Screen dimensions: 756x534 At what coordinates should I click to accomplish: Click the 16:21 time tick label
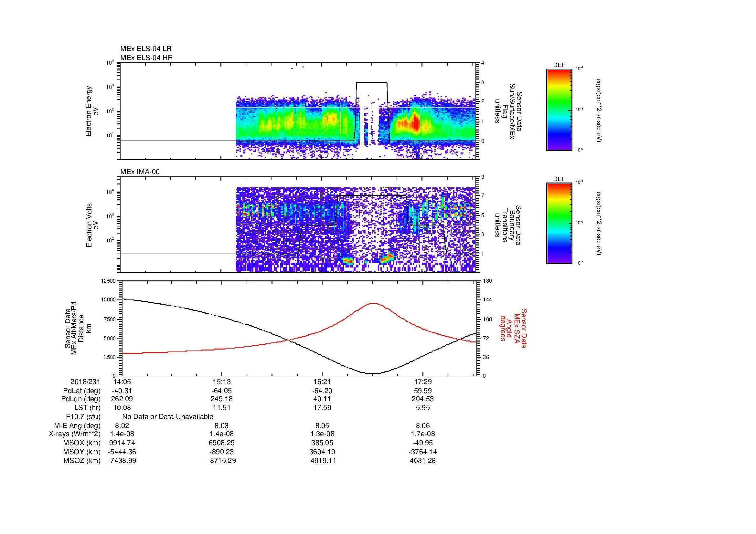pyautogui.click(x=322, y=382)
